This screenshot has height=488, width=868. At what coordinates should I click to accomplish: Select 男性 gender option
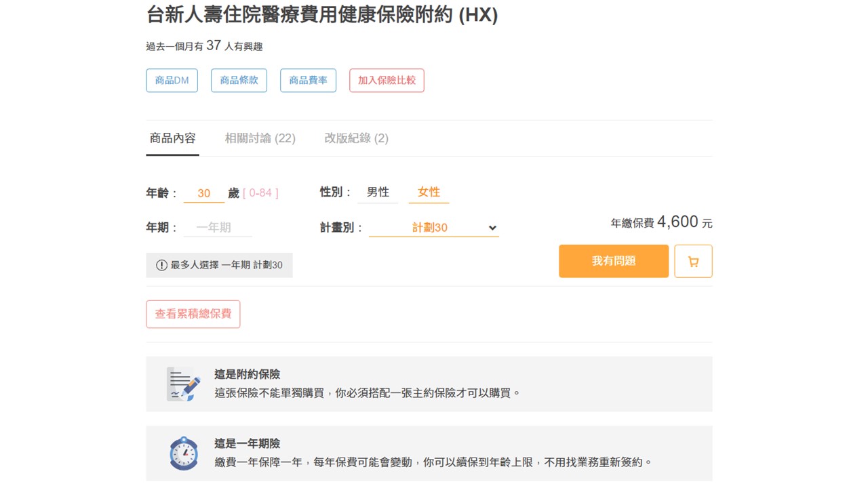coord(378,192)
